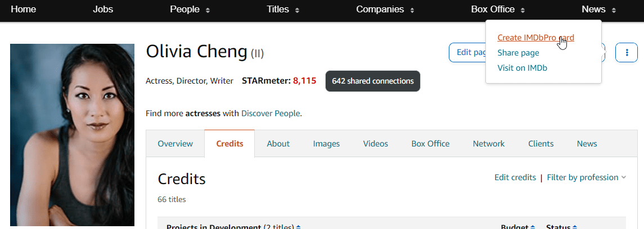Viewport: 644px width, 229px height.
Task: Switch to the Network tab
Action: click(x=488, y=144)
